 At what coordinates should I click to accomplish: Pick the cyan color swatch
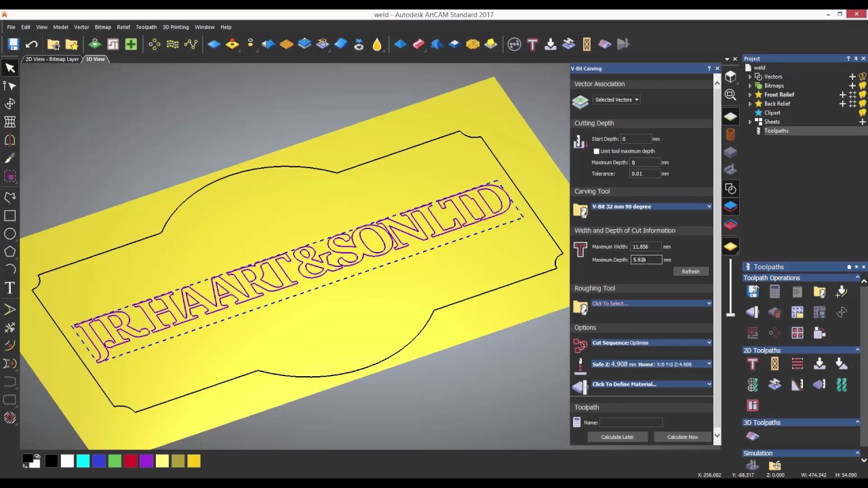click(x=83, y=461)
